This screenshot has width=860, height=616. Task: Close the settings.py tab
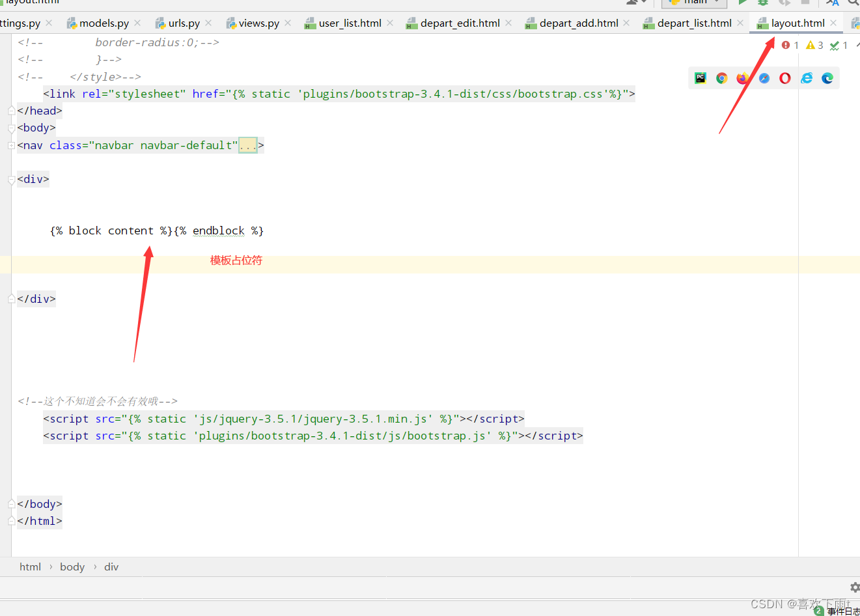[x=49, y=23]
